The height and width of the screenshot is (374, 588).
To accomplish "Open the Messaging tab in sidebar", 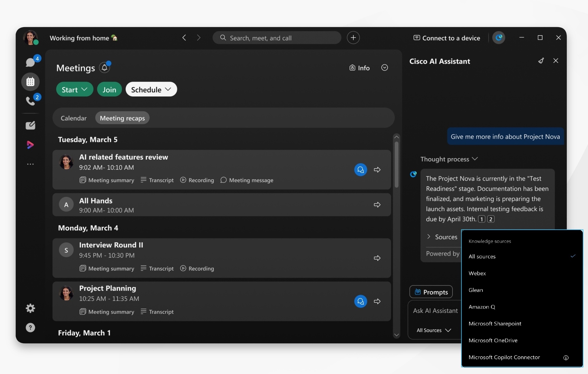I will [30, 62].
